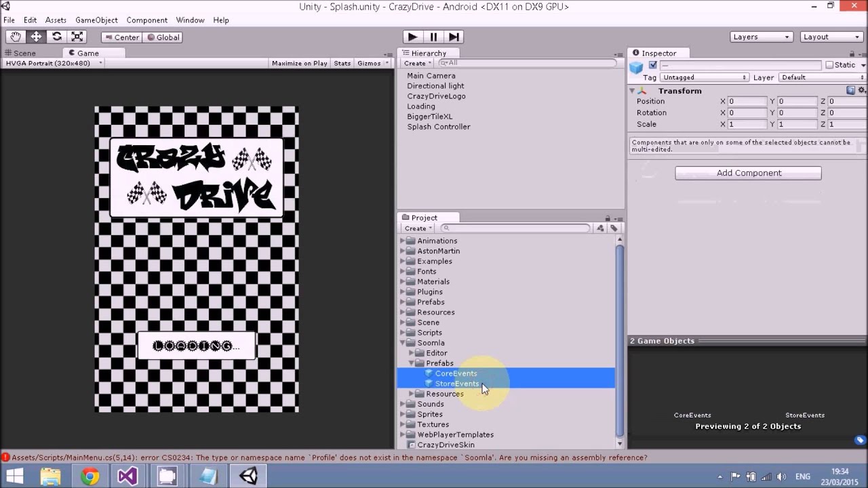The height and width of the screenshot is (488, 868).
Task: Expand the AstonMartin folder
Action: (402, 251)
